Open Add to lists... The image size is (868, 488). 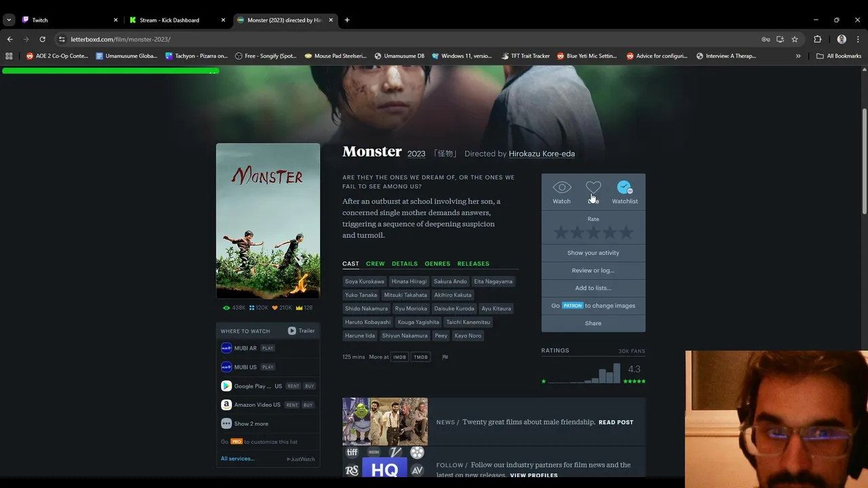point(593,288)
